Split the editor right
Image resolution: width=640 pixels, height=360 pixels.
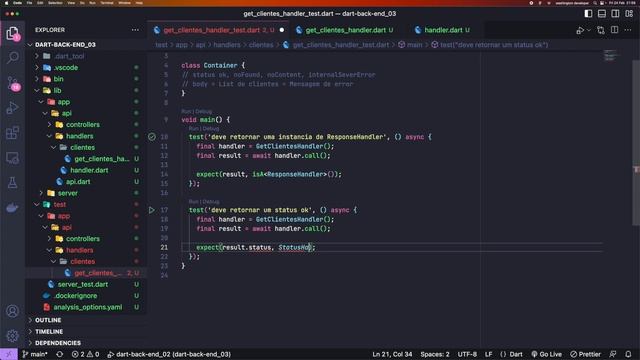(614, 30)
